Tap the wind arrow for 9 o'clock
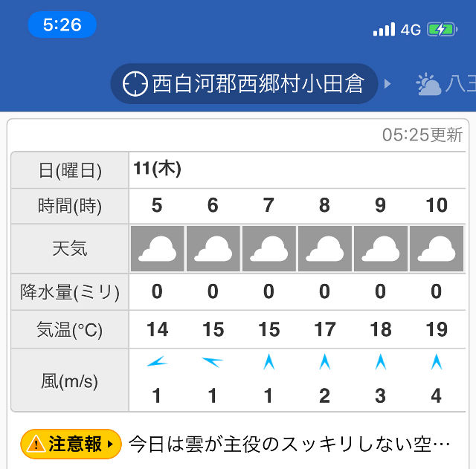 click(x=381, y=362)
